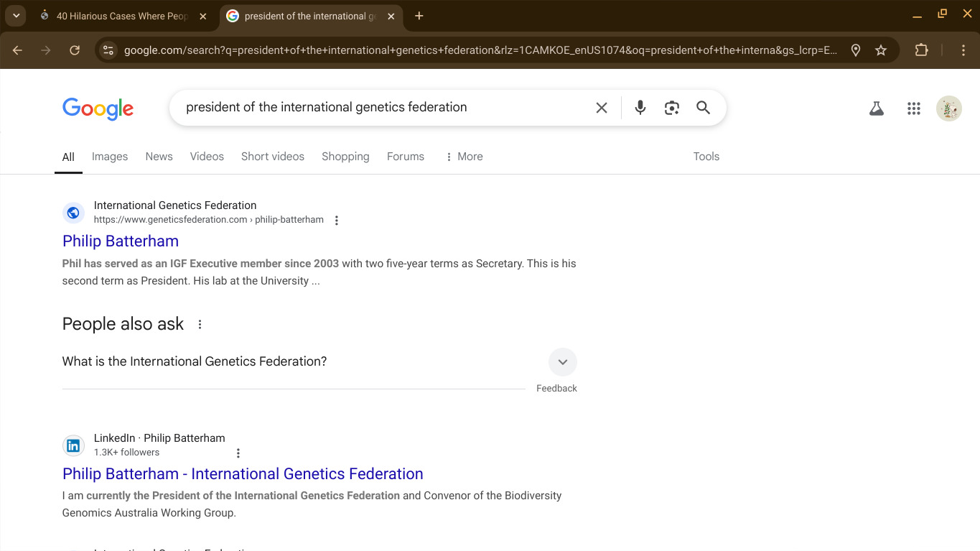Click the Tools button
980x551 pixels.
tap(706, 157)
